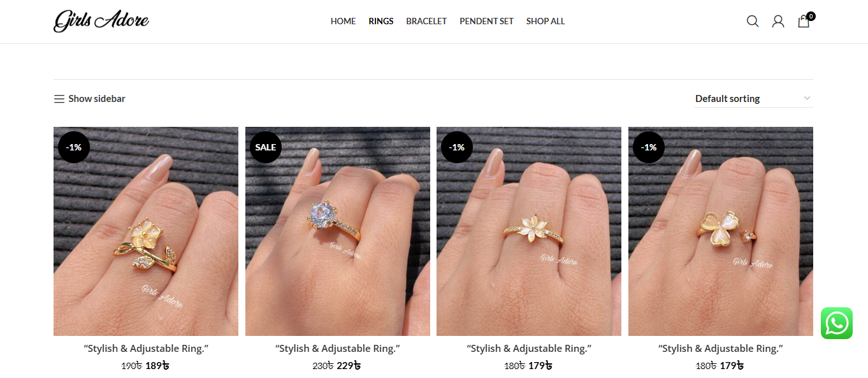Viewport: 868px width, 378px height.
Task: Click the SALE badge on diamond ring
Action: coord(266,147)
